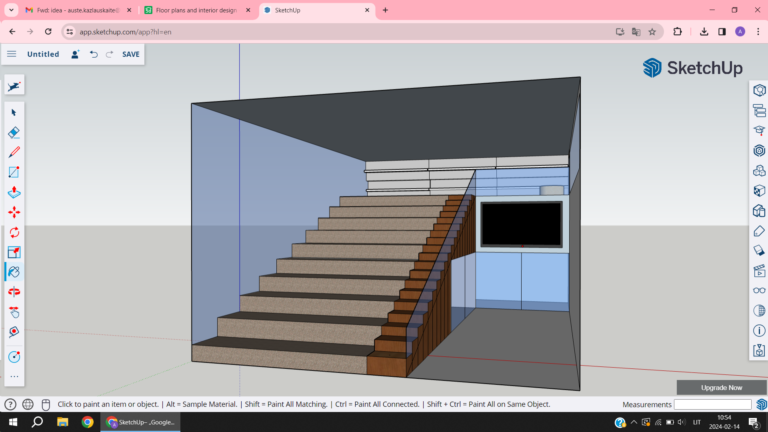Viewport: 768px width, 432px height.
Task: Choose the Push/Pull tool
Action: (x=14, y=192)
